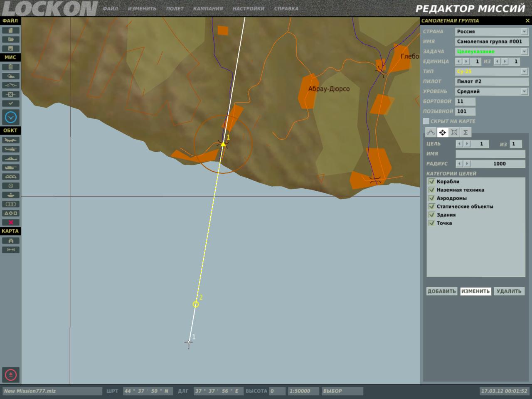Open the КАМПАНИЯ menu

208,8
